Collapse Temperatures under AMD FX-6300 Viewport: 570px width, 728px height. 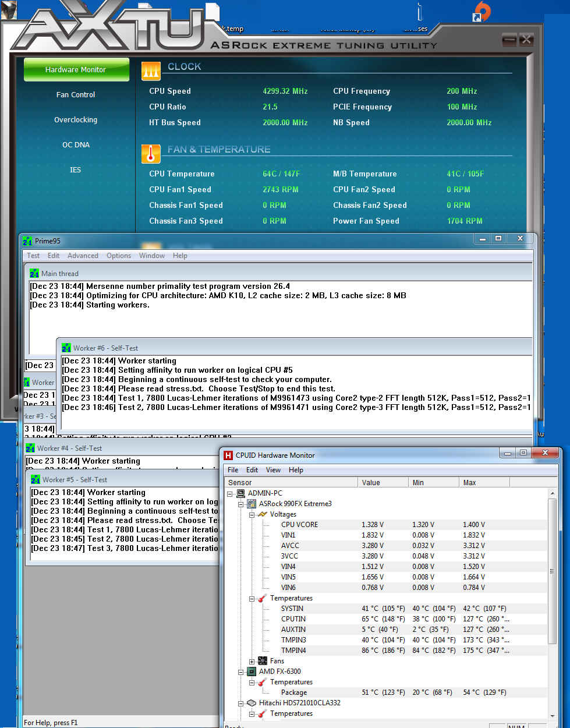click(252, 682)
